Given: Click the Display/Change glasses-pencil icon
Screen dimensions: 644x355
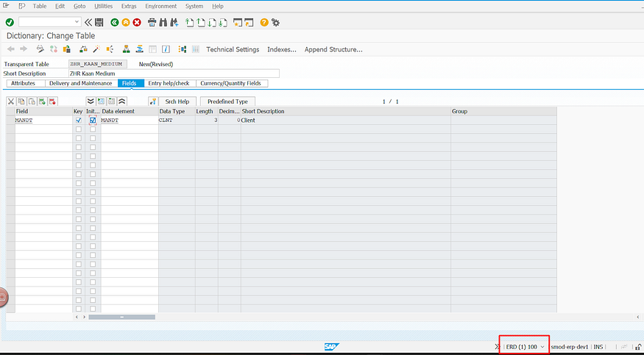Looking at the screenshot, I should (x=40, y=49).
